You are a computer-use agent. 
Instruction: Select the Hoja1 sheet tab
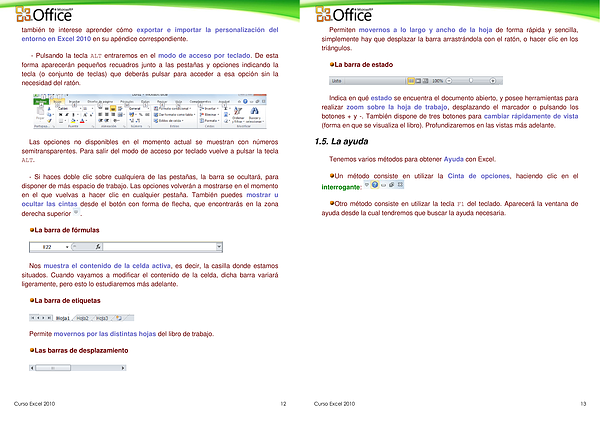[63, 318]
